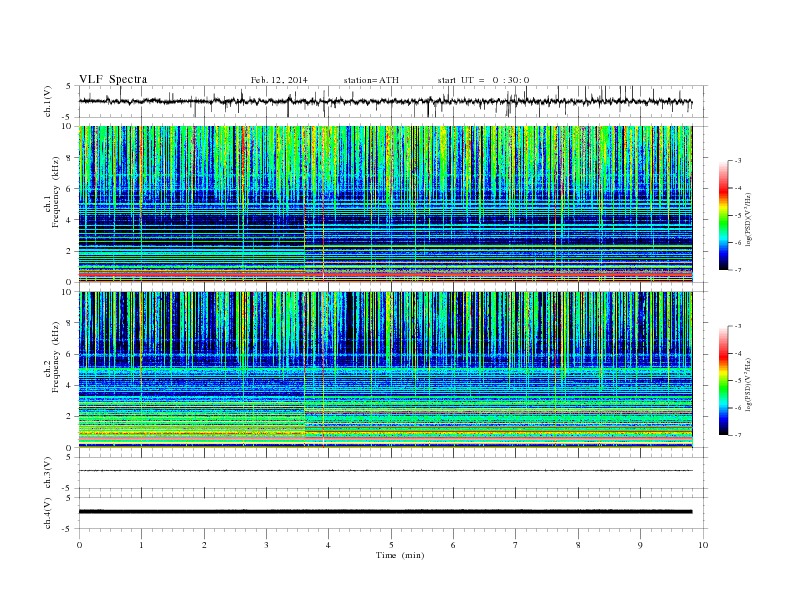Click the ch.4 thick voltage trace
Screen dimensions: 792x612
click(x=385, y=512)
